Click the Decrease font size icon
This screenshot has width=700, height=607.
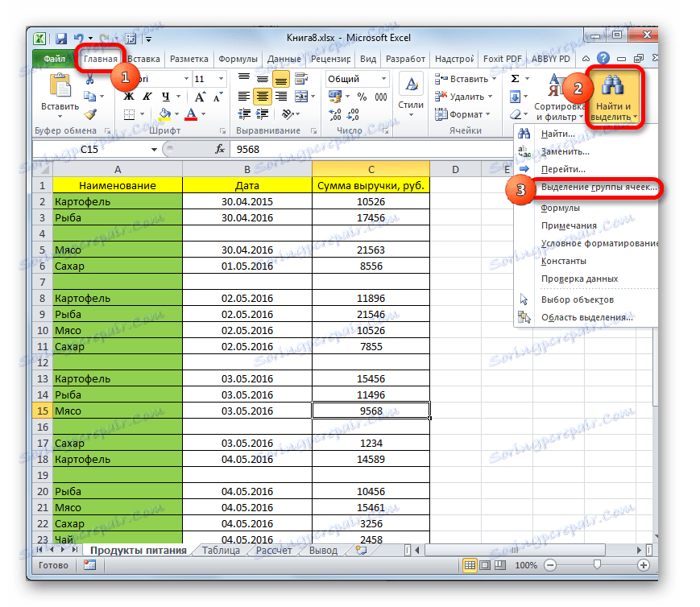pyautogui.click(x=217, y=97)
